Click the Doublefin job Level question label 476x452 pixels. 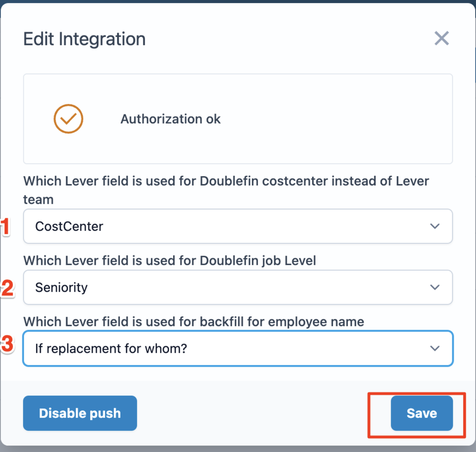(x=170, y=260)
